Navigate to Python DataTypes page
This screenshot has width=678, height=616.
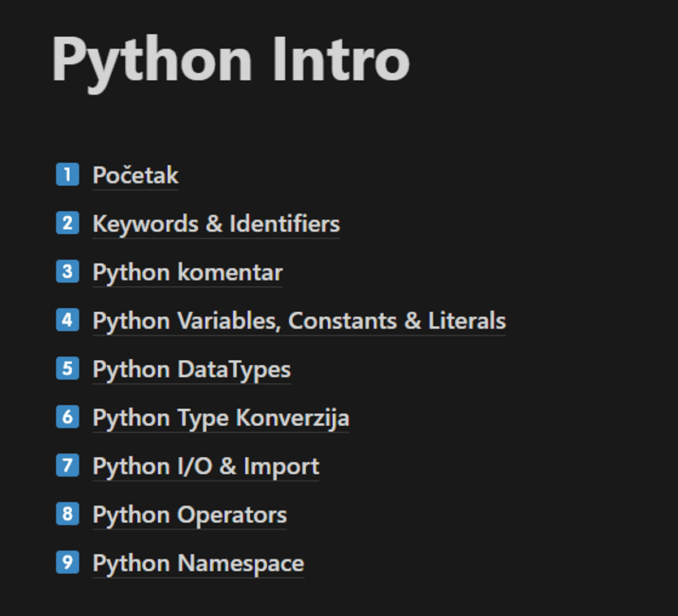[x=192, y=369]
